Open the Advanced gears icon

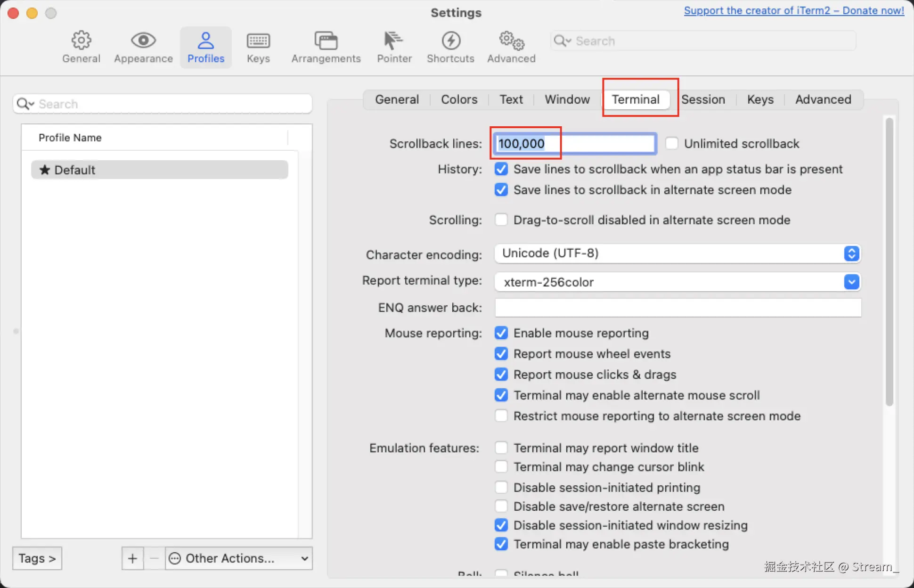coord(511,41)
